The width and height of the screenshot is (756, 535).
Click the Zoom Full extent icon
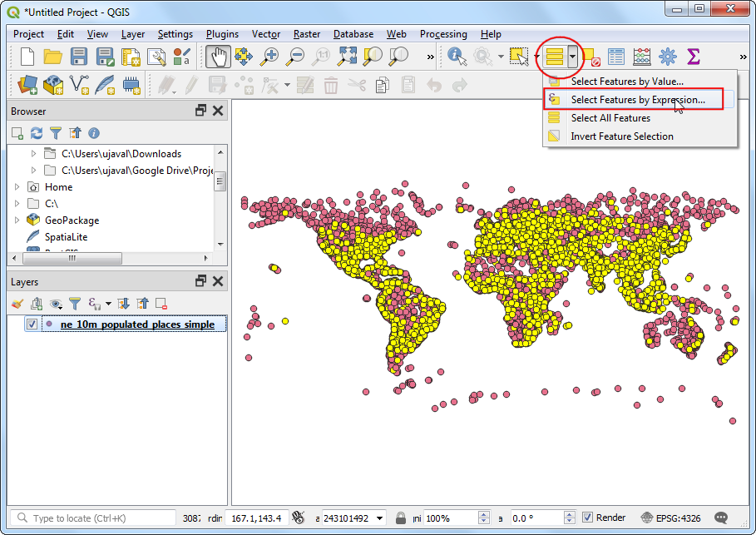point(347,57)
